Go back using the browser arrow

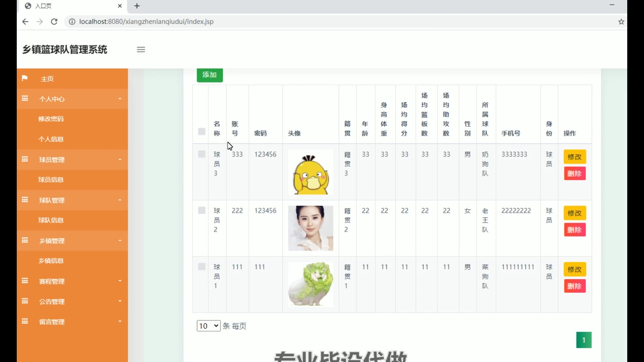click(x=25, y=22)
